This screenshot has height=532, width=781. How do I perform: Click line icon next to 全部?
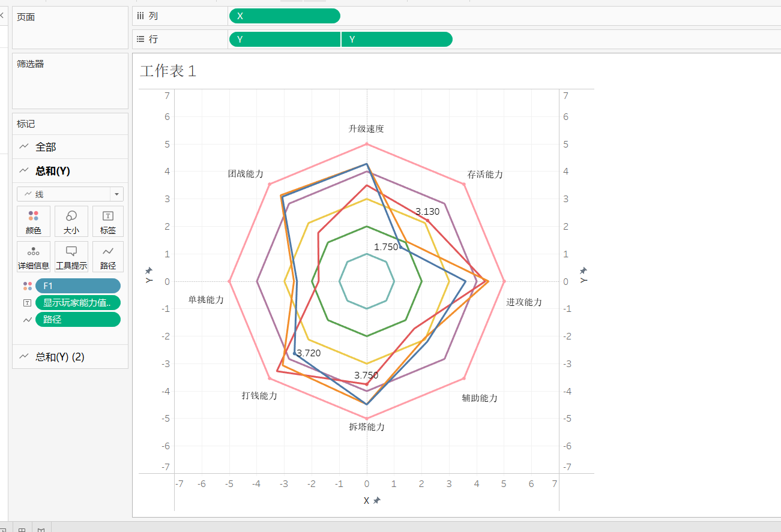tap(24, 146)
